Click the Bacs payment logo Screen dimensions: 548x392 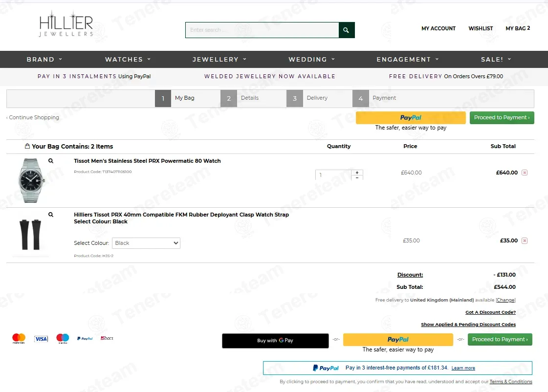coord(107,338)
